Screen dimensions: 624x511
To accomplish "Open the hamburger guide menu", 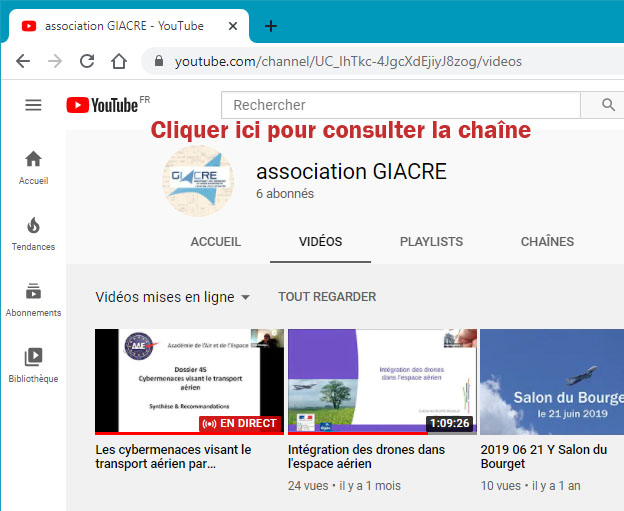I will (x=33, y=105).
